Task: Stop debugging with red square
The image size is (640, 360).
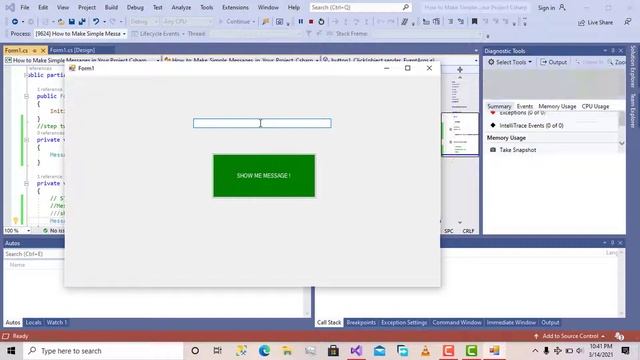Action: coord(311,21)
